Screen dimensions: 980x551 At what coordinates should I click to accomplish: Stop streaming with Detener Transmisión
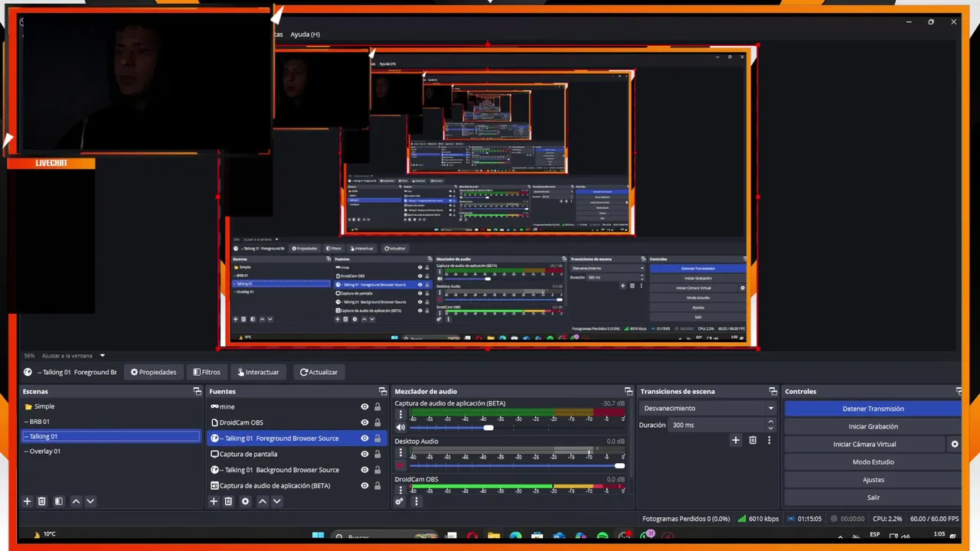point(873,409)
